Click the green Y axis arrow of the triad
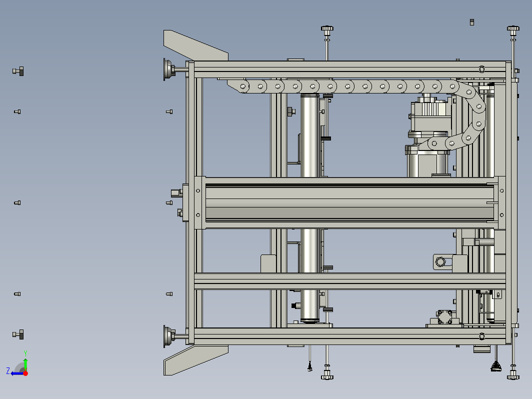 (25, 363)
